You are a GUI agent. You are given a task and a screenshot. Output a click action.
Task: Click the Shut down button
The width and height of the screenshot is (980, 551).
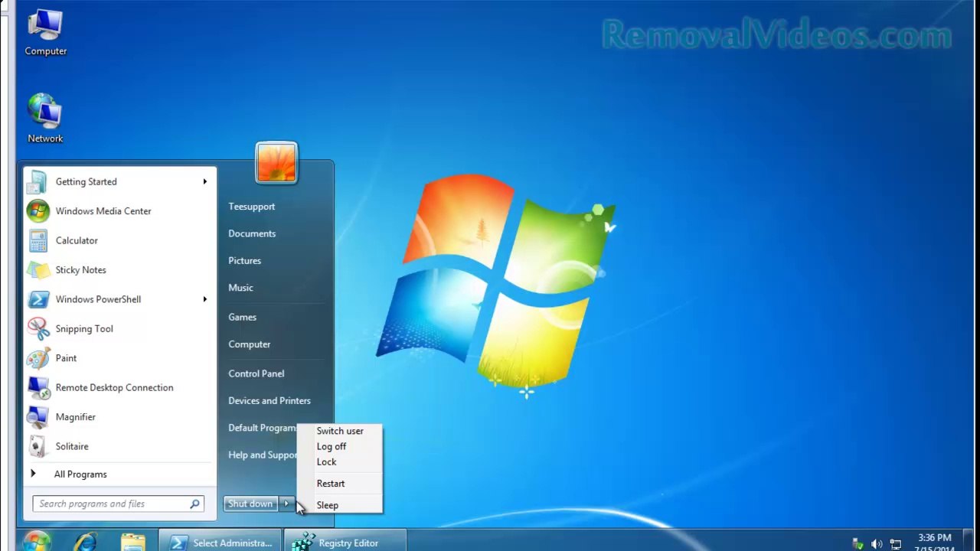[250, 504]
